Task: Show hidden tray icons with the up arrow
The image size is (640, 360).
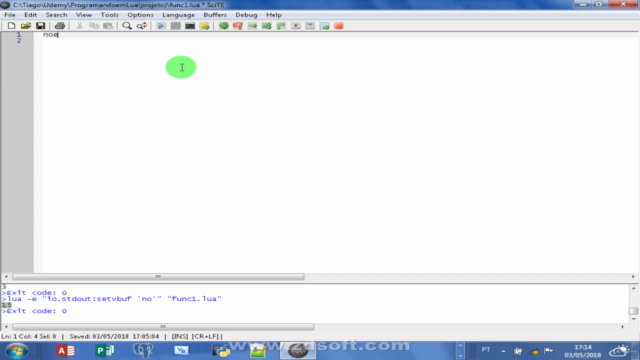Action: pos(503,351)
